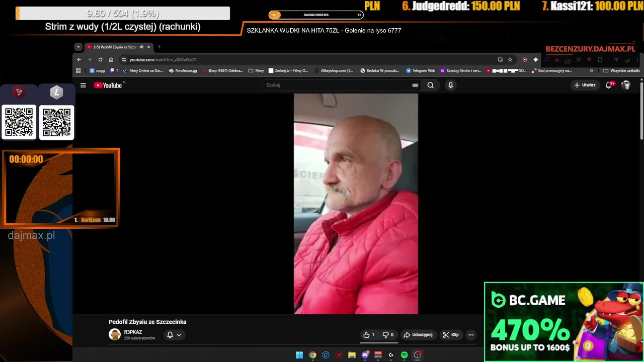Reload the YouTube page
The width and height of the screenshot is (644, 362).
coord(101,59)
